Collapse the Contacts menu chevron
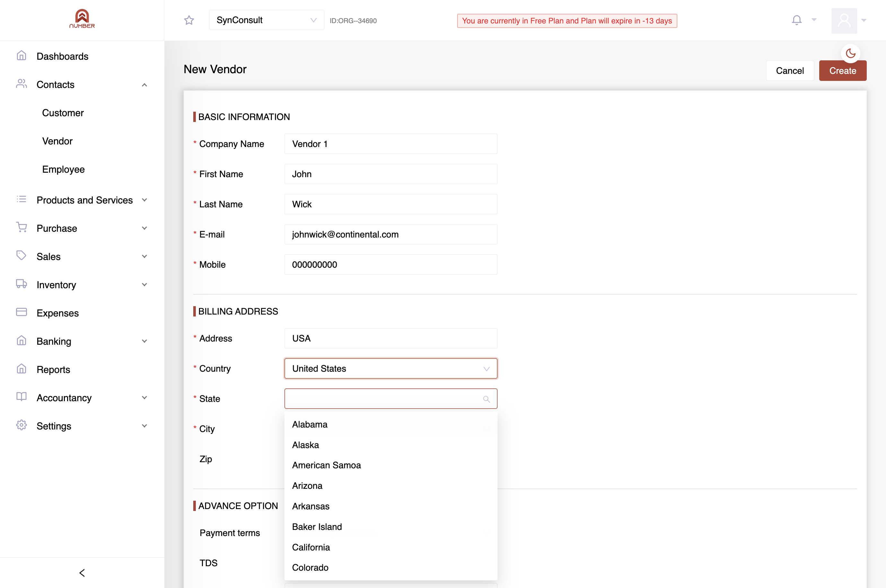The width and height of the screenshot is (886, 588). coord(144,85)
